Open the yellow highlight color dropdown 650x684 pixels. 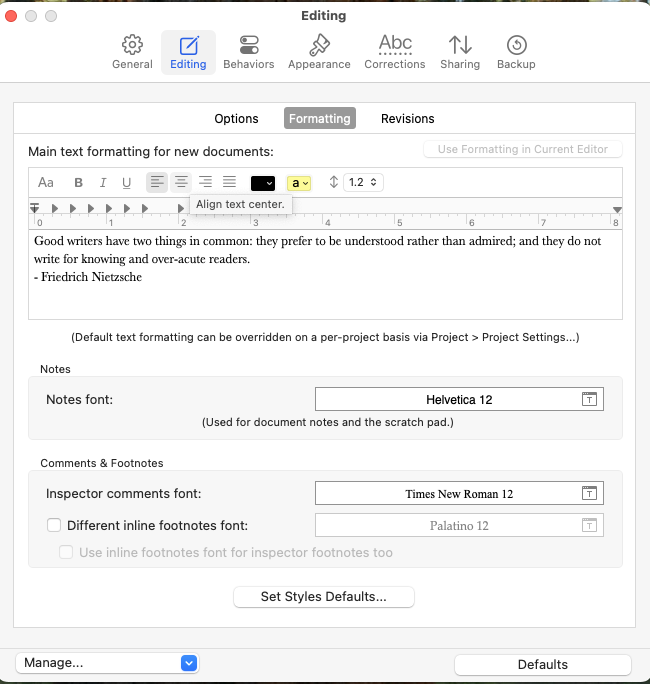pyautogui.click(x=299, y=183)
